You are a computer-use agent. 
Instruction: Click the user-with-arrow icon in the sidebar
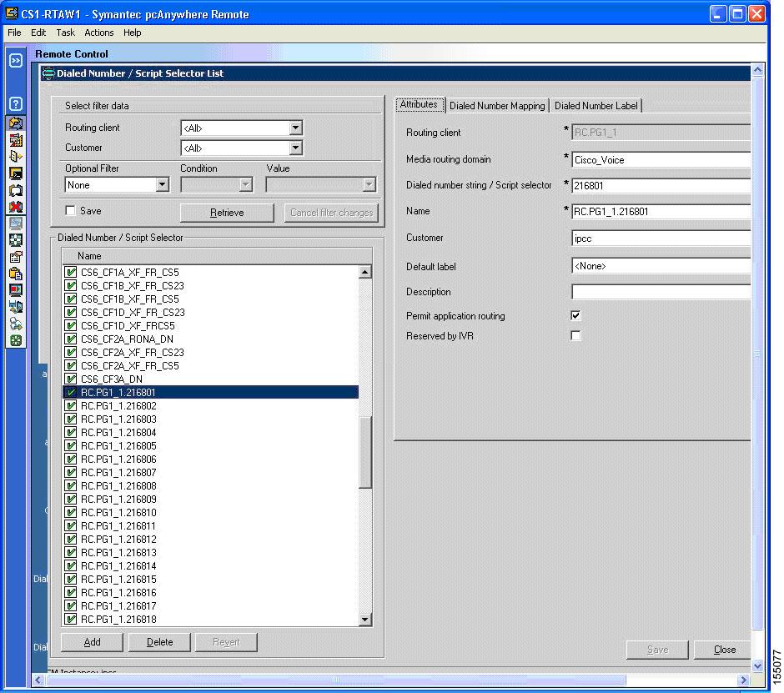point(16,324)
